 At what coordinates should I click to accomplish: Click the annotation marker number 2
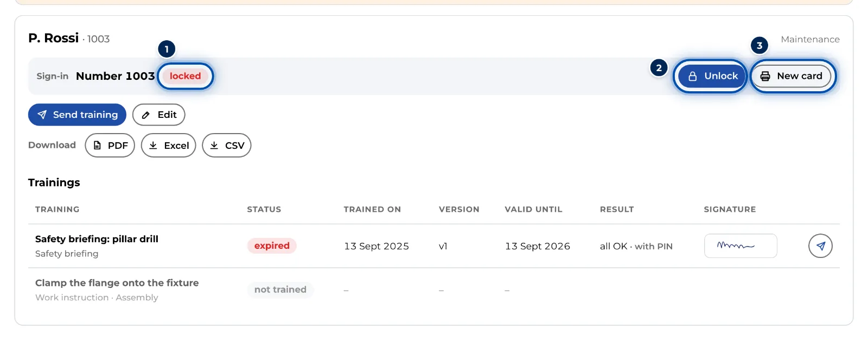coord(659,68)
